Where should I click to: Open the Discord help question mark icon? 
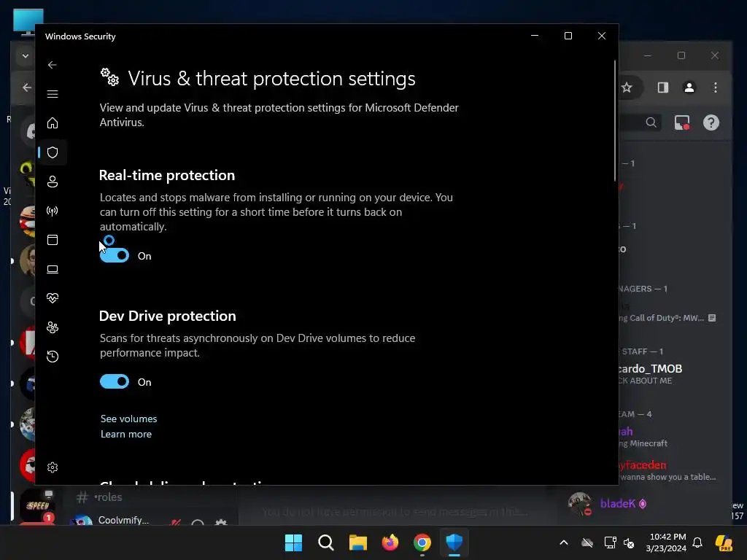pyautogui.click(x=711, y=122)
